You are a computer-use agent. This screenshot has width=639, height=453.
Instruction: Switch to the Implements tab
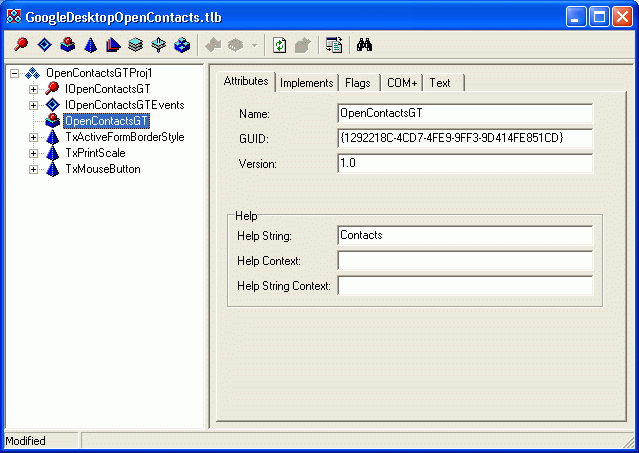(306, 83)
